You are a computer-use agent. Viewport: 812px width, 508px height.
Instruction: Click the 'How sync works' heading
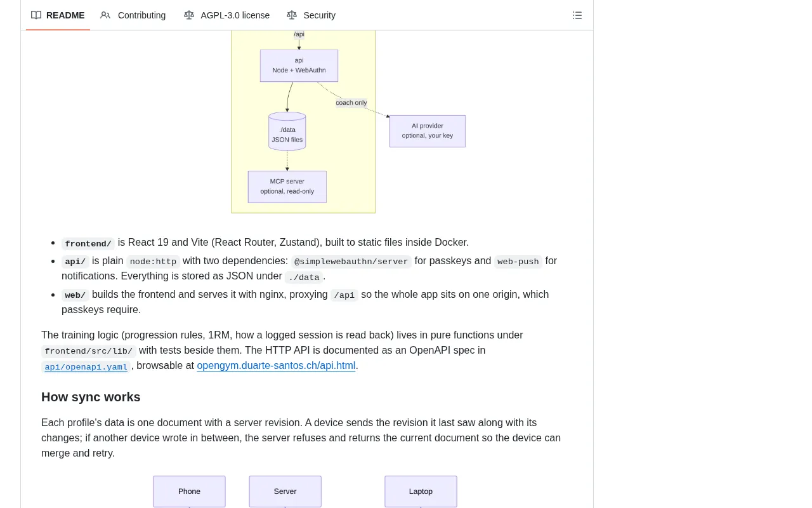tap(91, 397)
